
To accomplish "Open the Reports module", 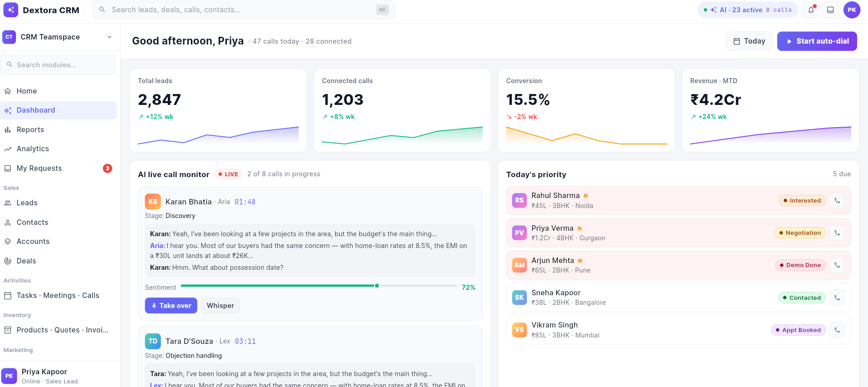I will point(58,129).
